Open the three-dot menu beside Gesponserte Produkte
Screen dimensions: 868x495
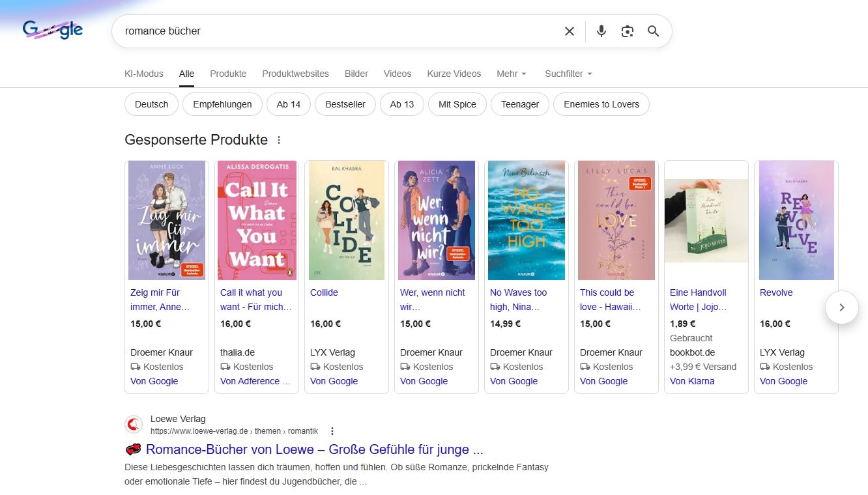[279, 140]
